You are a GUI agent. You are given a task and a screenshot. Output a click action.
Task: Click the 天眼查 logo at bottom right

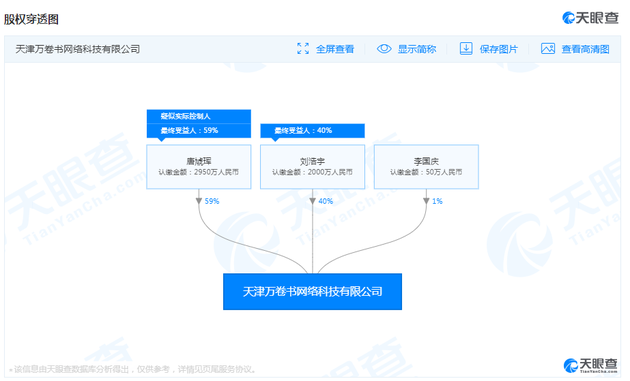tap(591, 365)
